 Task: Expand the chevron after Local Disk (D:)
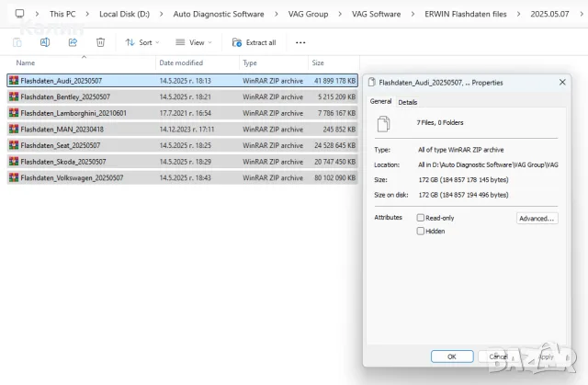(162, 14)
